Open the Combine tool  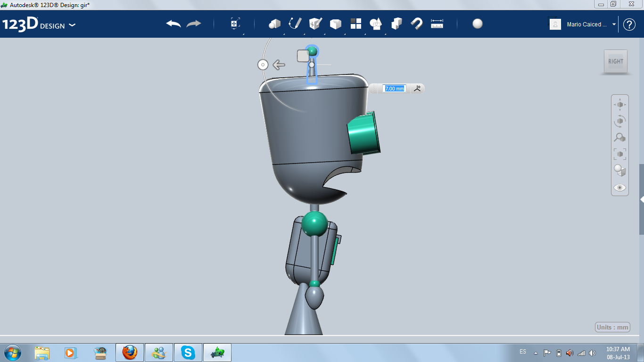(x=396, y=24)
